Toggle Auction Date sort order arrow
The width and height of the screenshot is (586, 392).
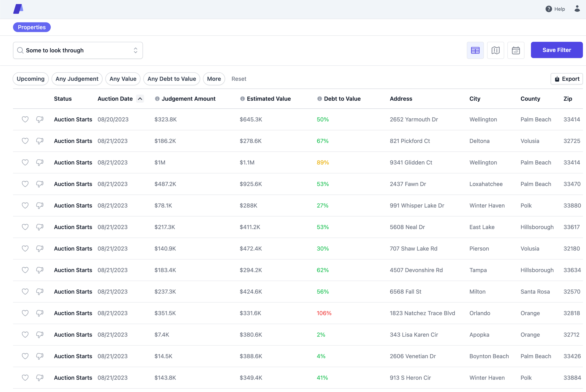[x=140, y=99]
